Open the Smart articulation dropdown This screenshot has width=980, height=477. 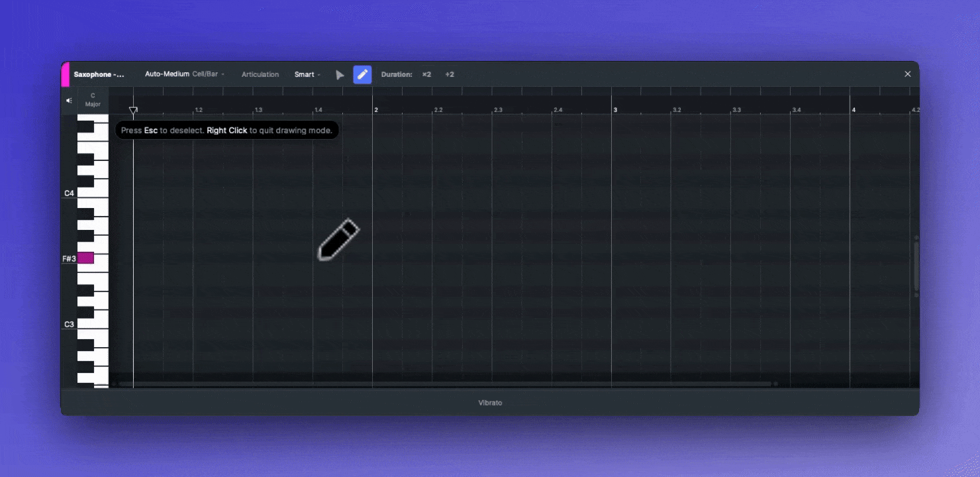tap(307, 74)
